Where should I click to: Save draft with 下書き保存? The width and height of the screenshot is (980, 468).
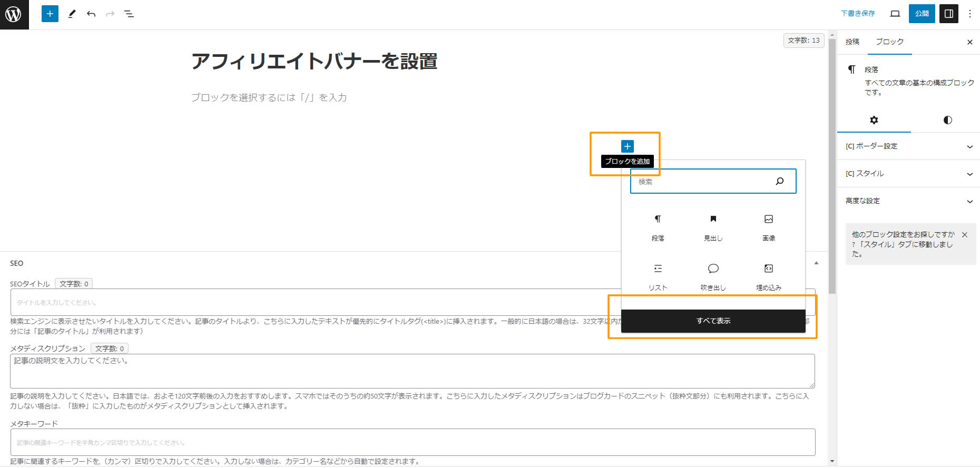pyautogui.click(x=858, y=14)
